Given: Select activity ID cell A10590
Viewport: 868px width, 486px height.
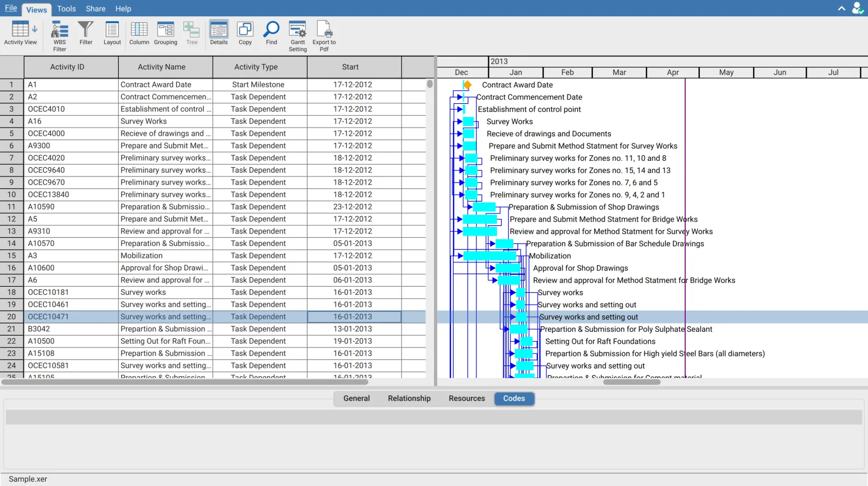Looking at the screenshot, I should (x=71, y=207).
